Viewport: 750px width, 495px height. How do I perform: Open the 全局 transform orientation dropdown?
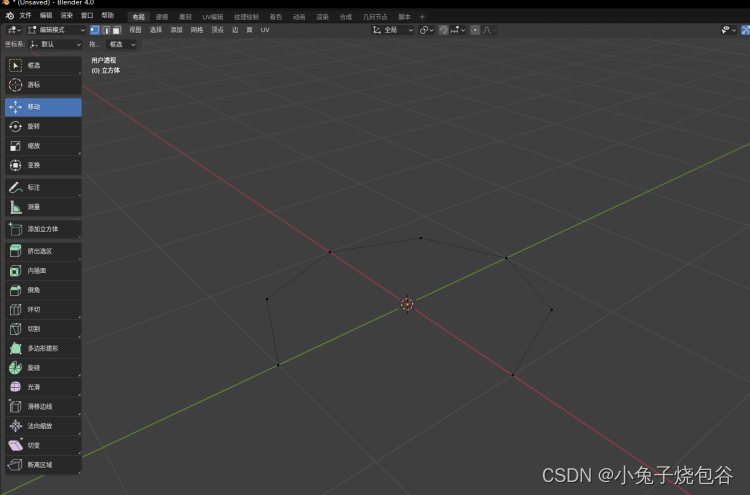pos(393,30)
